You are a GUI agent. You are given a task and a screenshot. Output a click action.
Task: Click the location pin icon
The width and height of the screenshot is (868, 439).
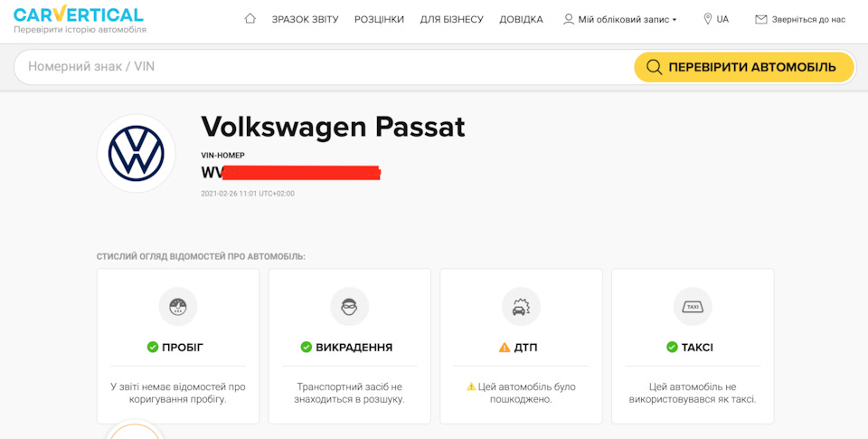click(x=707, y=19)
